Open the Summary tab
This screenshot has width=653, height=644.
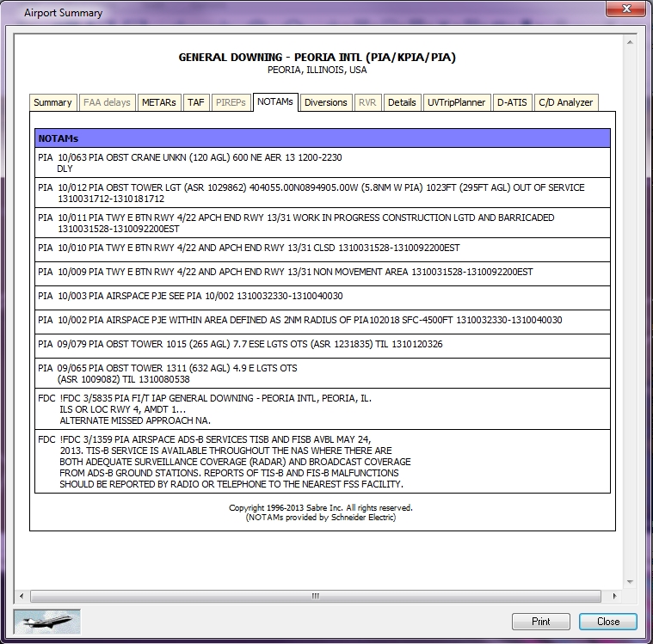pyautogui.click(x=52, y=102)
